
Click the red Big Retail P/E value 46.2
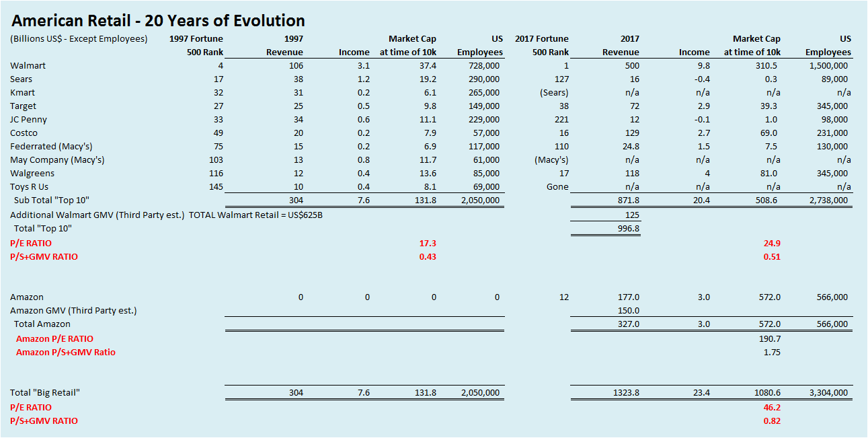(772, 407)
